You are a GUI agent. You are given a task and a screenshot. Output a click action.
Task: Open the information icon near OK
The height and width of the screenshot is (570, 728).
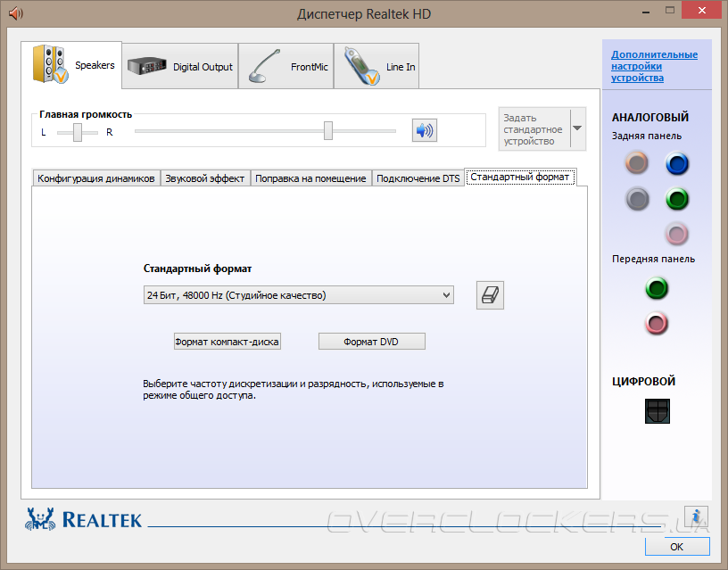coord(696,516)
